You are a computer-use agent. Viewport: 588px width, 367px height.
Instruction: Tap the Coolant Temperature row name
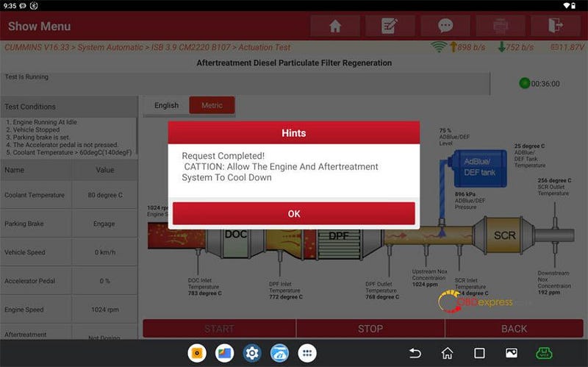point(35,195)
